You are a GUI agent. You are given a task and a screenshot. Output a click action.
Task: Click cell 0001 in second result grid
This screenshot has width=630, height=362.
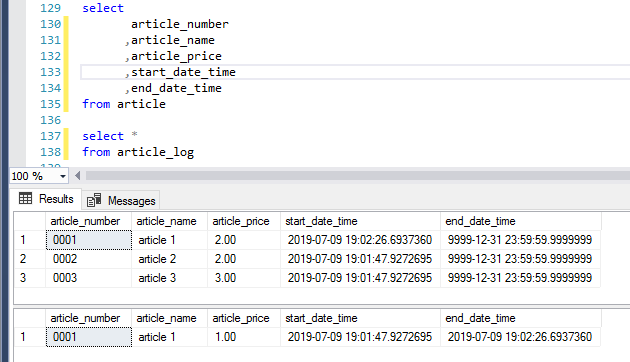click(88, 337)
